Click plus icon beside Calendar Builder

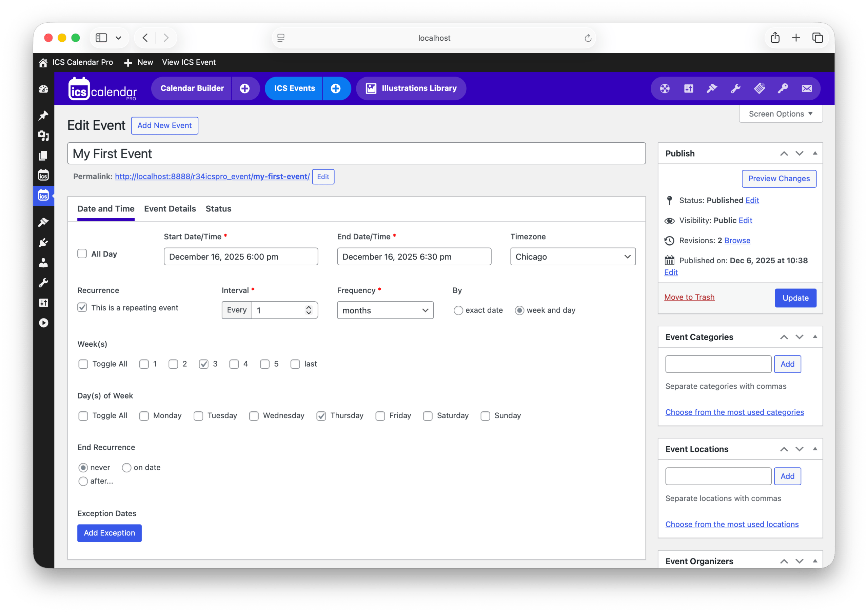tap(244, 88)
